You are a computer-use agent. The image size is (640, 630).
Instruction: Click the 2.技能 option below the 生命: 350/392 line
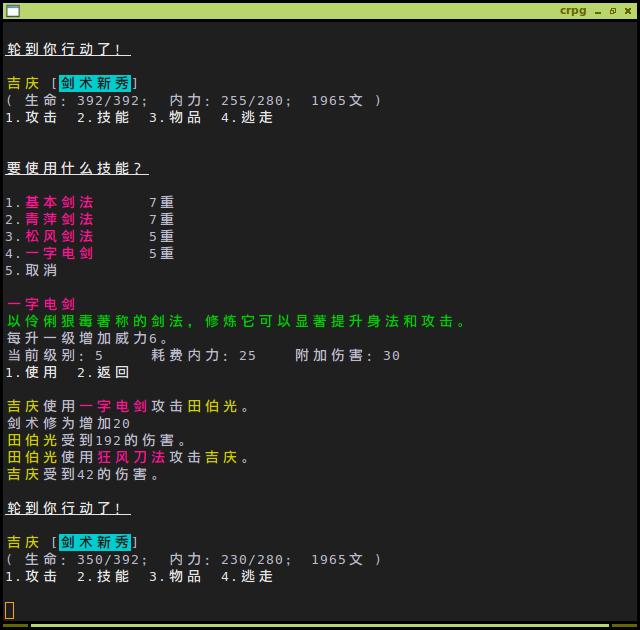point(103,576)
